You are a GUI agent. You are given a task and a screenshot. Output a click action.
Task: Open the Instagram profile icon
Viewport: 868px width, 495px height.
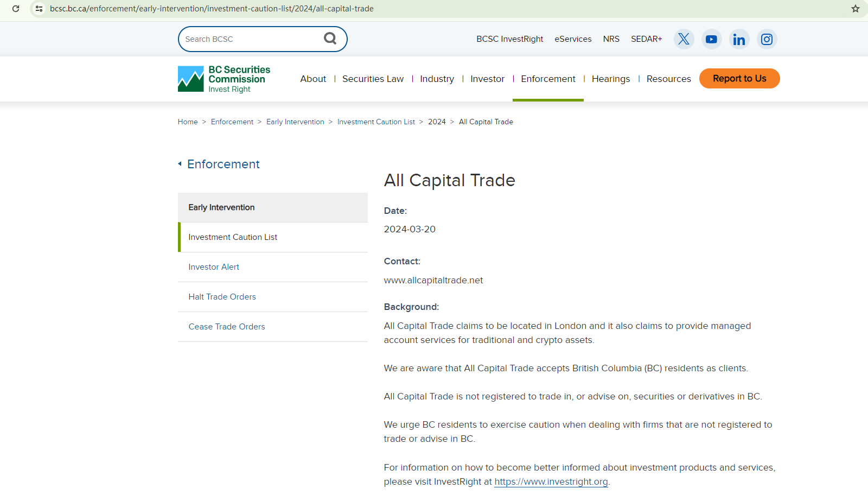767,39
